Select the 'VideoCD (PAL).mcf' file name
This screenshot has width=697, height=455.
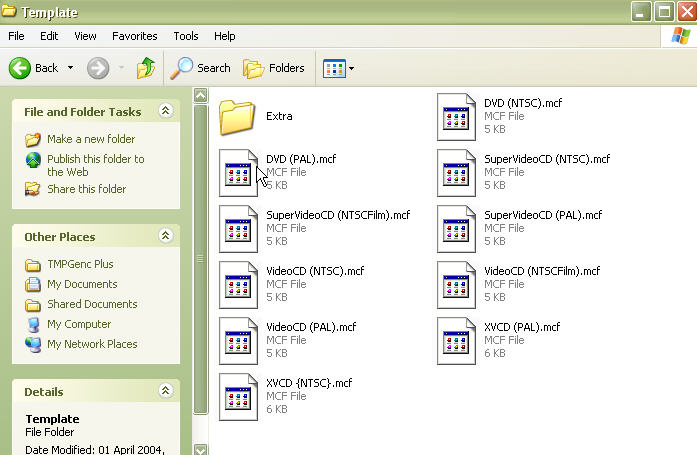pyautogui.click(x=311, y=327)
